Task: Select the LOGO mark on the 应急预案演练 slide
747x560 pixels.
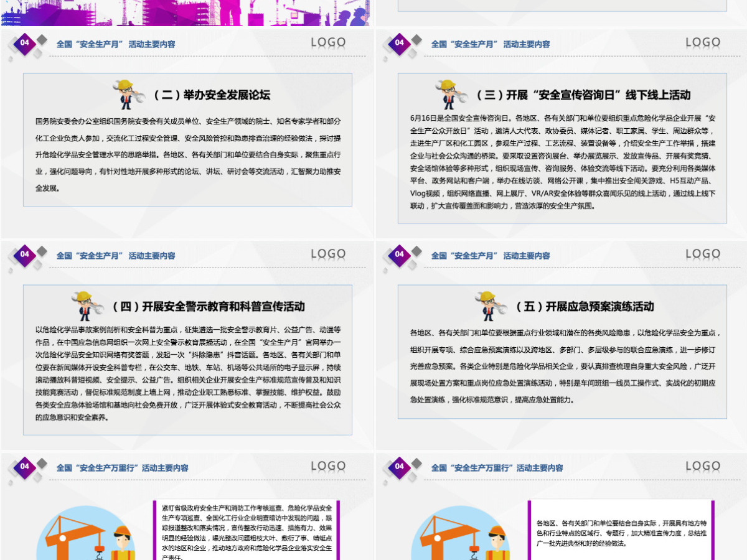Action: coord(703,254)
